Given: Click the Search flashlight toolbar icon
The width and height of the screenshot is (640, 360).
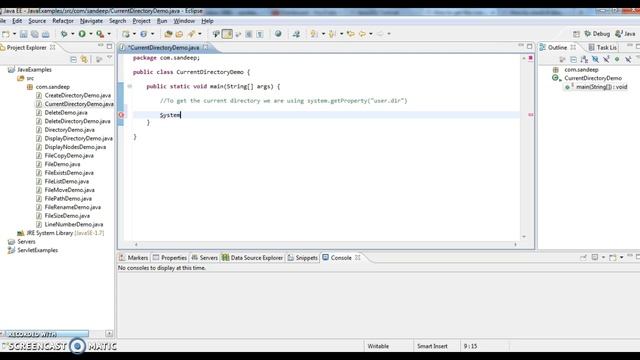Looking at the screenshot, I should click(191, 34).
